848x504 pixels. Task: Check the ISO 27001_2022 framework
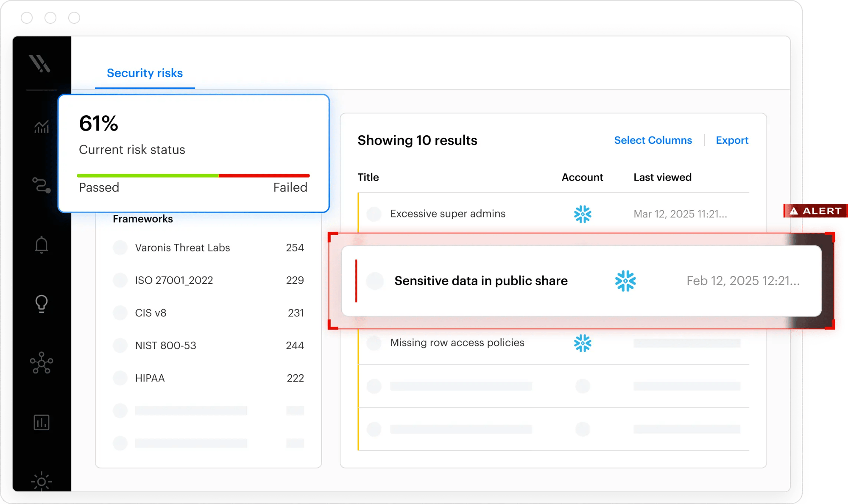(x=120, y=280)
